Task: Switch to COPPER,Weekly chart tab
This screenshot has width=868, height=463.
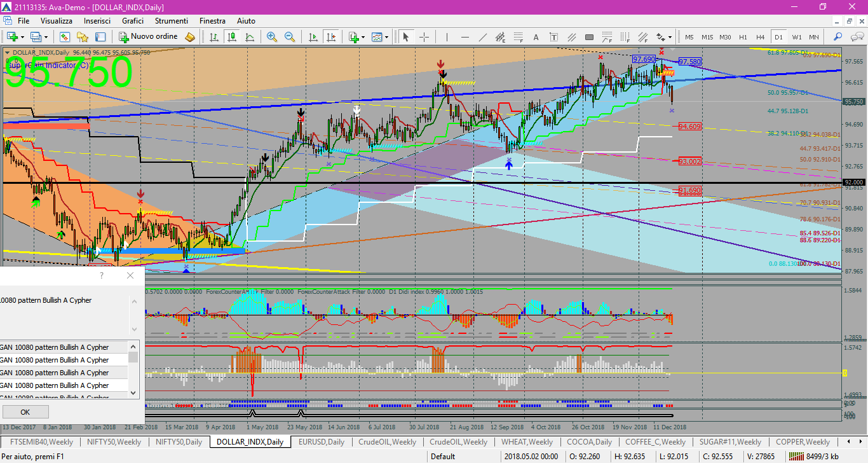Action: coord(803,441)
